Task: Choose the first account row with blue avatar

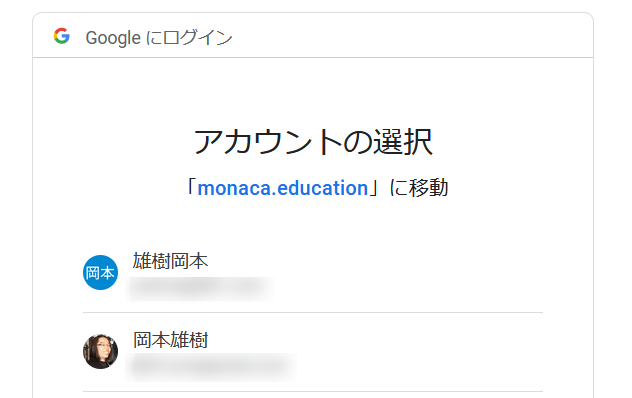Action: [313, 273]
